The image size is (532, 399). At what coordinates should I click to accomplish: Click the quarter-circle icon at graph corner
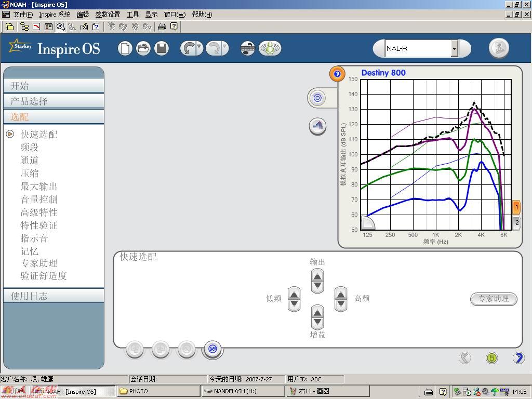coord(367,222)
